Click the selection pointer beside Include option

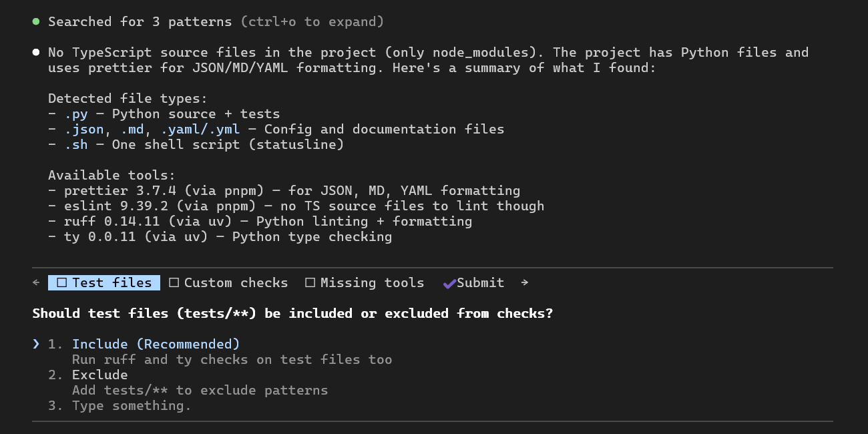(35, 343)
